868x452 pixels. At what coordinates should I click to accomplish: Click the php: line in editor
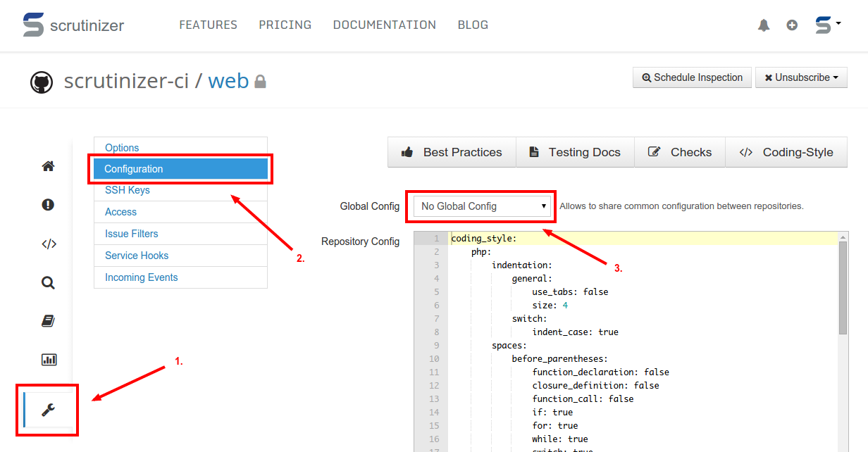tap(481, 252)
